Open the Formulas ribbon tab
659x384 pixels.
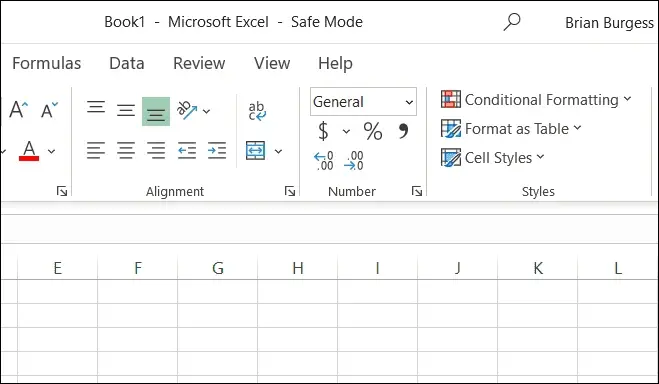pyautogui.click(x=47, y=63)
